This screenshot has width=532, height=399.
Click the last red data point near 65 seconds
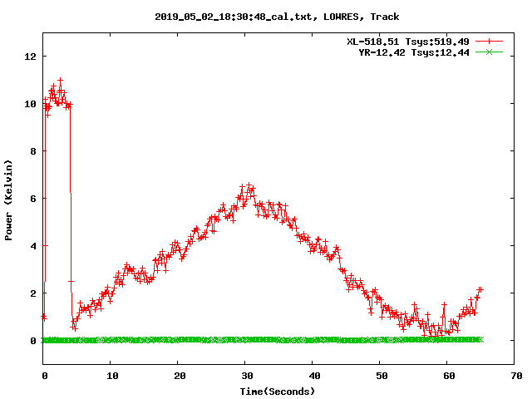[x=480, y=289]
